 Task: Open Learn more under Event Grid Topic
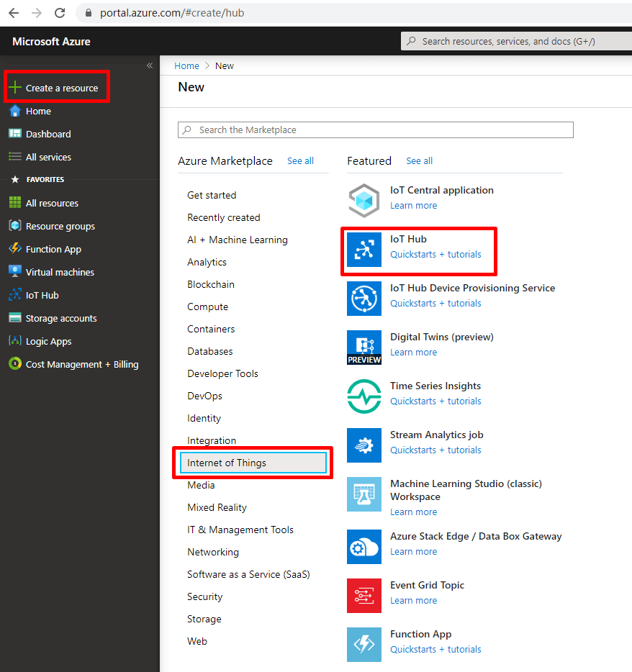coord(413,601)
